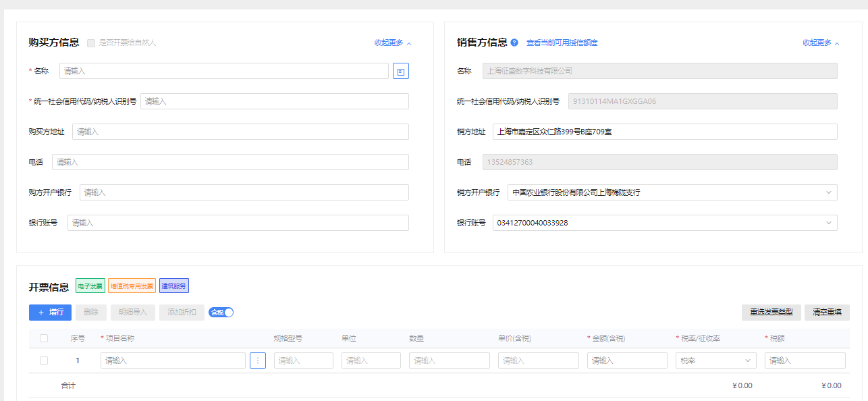868x401 pixels.
Task: Click the 建筑服务 tag
Action: click(x=174, y=286)
